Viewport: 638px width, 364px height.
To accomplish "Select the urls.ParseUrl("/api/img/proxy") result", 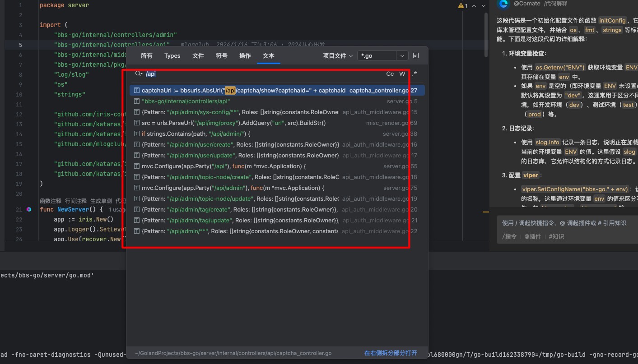I will point(277,123).
